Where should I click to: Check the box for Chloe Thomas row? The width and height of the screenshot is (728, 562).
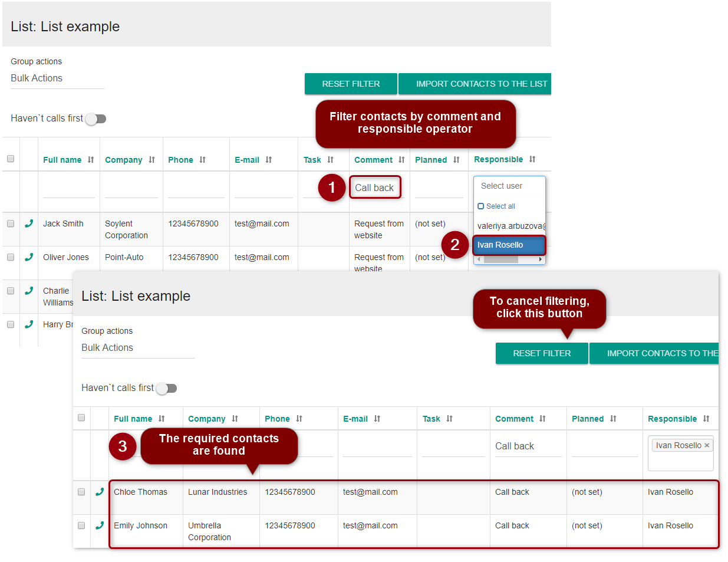pos(81,492)
